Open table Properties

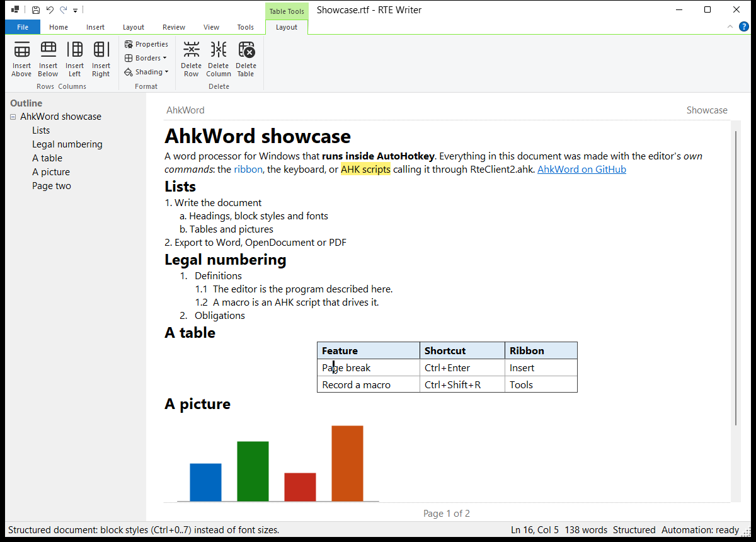tap(146, 44)
